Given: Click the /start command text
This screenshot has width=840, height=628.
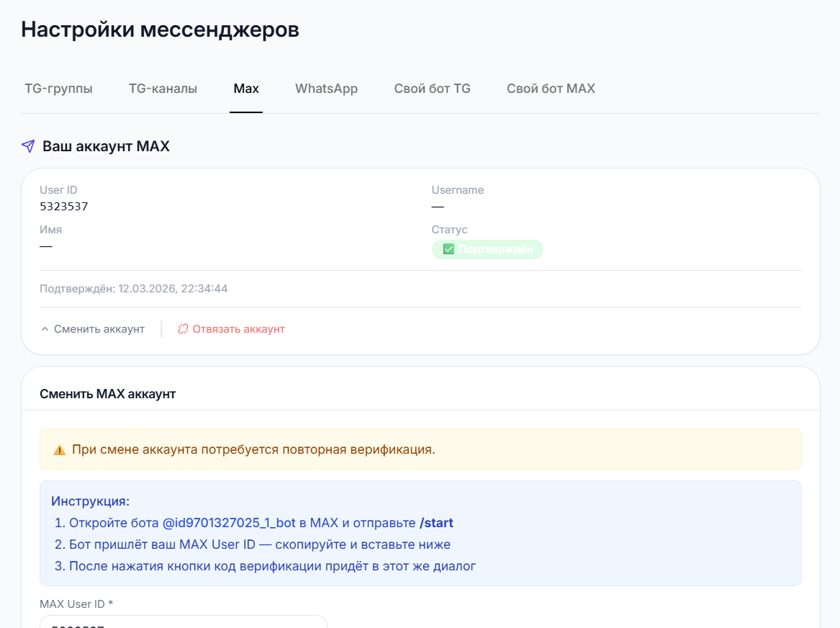Looking at the screenshot, I should [436, 523].
